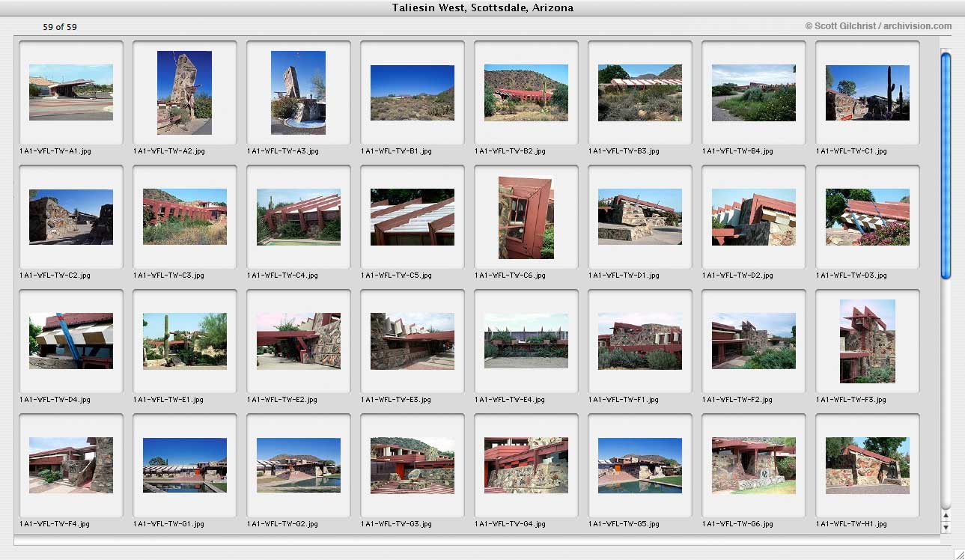Choose the 1A1-WFL-TW-F2.jpg image
This screenshot has height=560, width=965.
pos(754,341)
